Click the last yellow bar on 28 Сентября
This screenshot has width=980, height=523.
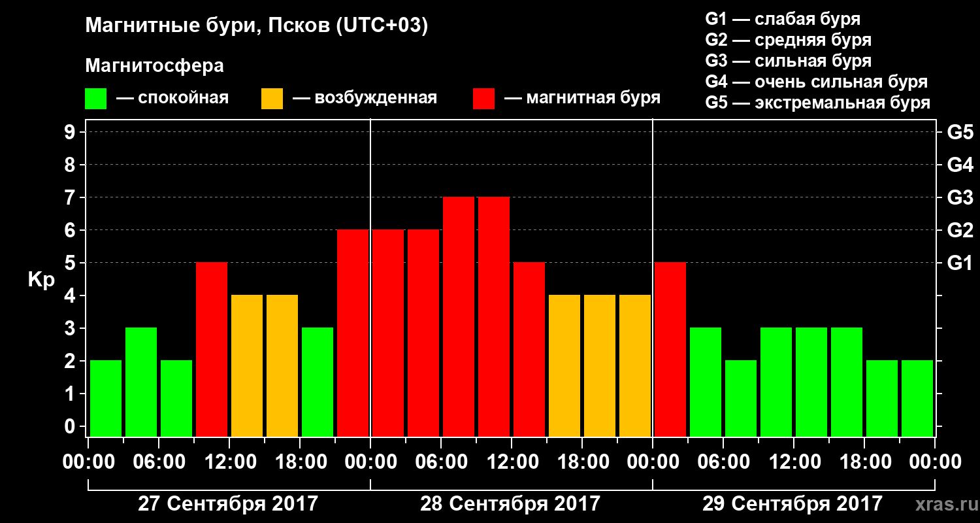(x=635, y=365)
